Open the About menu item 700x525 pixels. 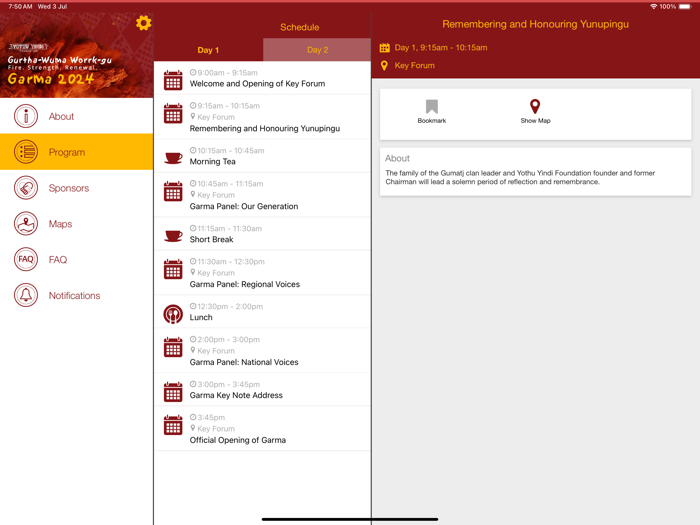click(x=76, y=116)
